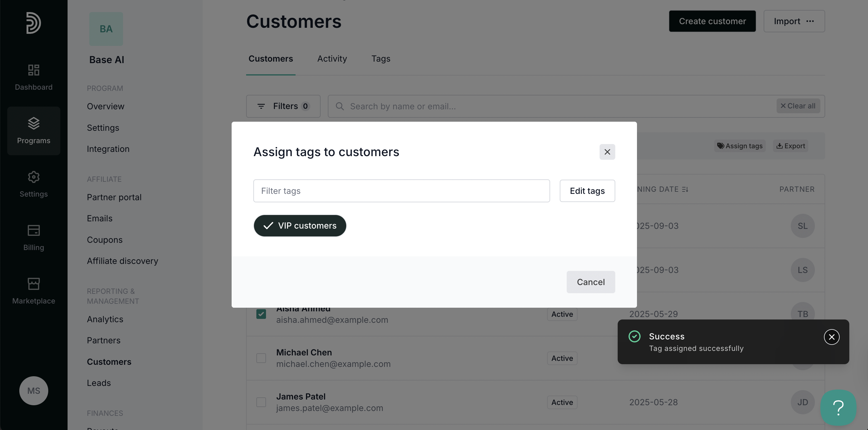Switch to the Tags tab
Viewport: 868px width, 430px height.
381,59
